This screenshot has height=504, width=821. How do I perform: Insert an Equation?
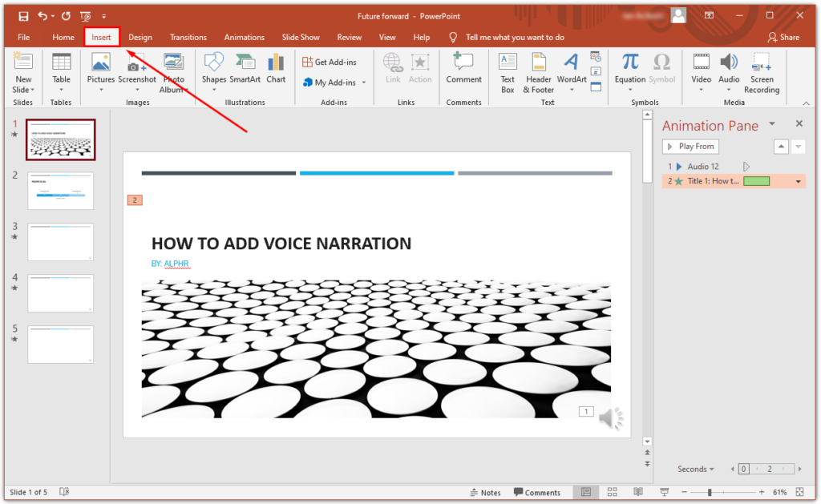(x=630, y=73)
